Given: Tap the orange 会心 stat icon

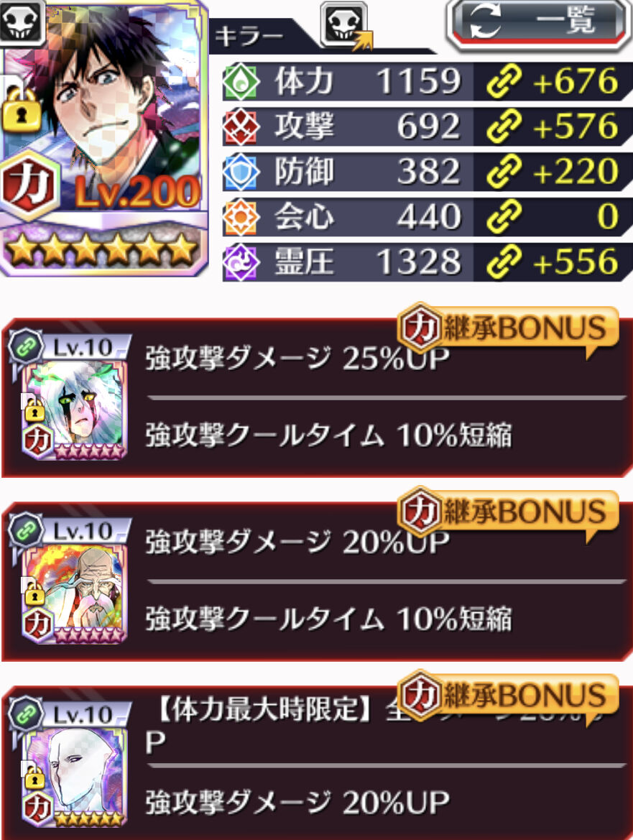Looking at the screenshot, I should tap(241, 217).
